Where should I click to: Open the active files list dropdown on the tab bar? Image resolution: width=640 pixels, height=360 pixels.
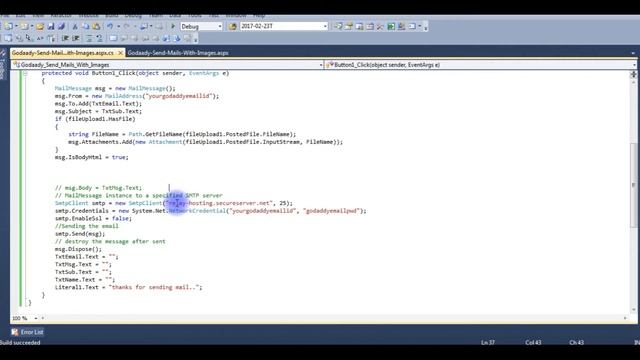(x=633, y=53)
